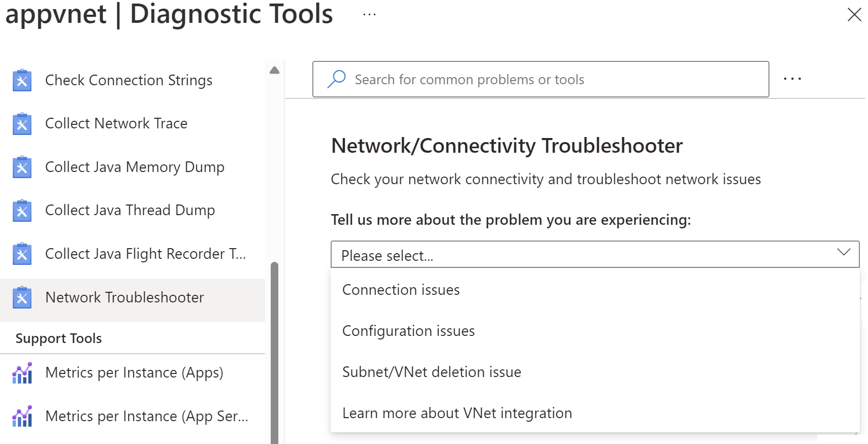Image resolution: width=868 pixels, height=444 pixels.
Task: Select the 'Configuration issues' option
Action: point(408,331)
